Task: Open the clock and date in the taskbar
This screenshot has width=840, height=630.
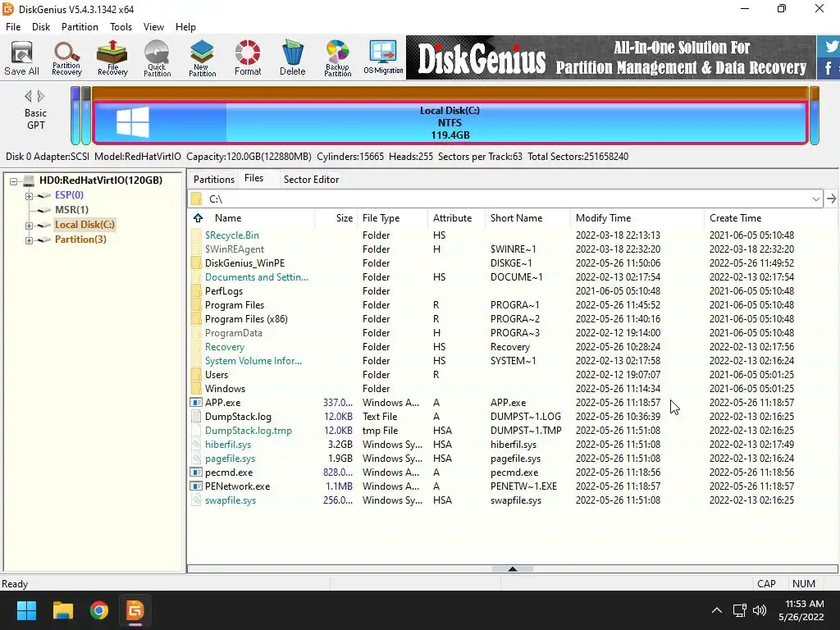Action: click(x=801, y=610)
